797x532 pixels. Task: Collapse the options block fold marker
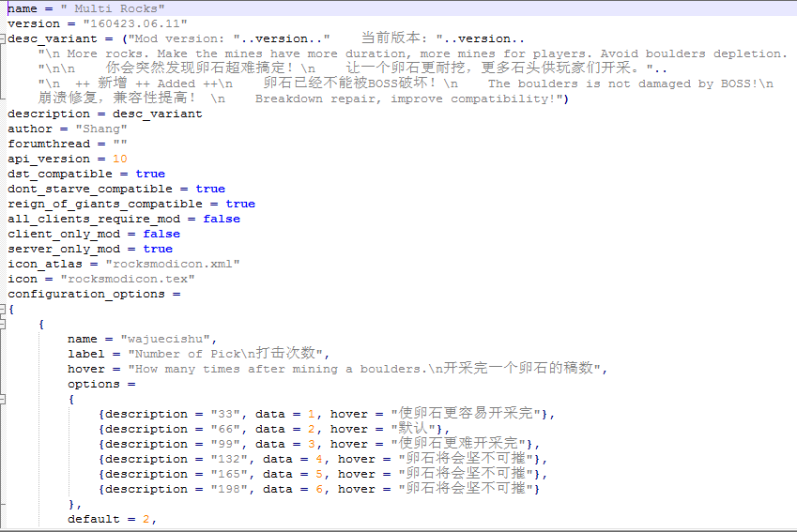tap(4, 400)
